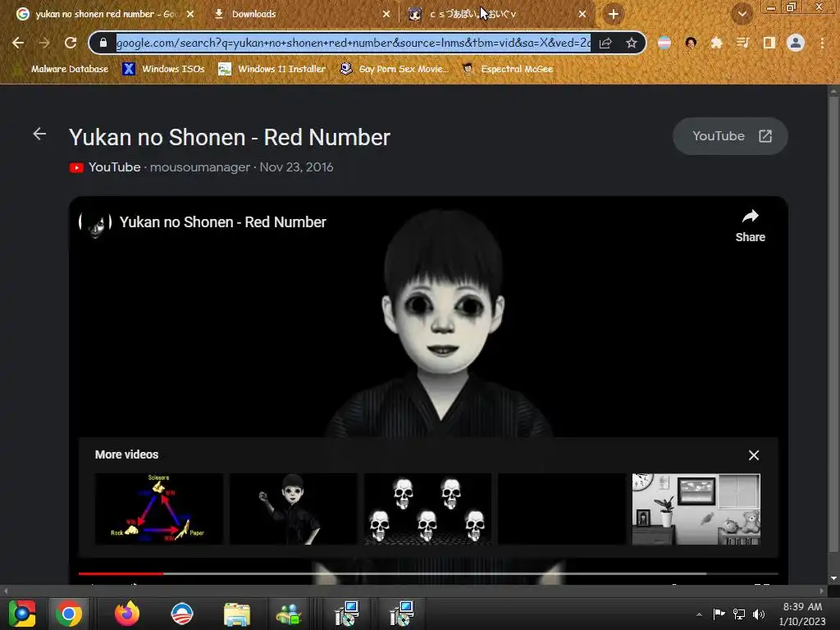
Task: Click the Share arrow in video player
Action: click(750, 225)
